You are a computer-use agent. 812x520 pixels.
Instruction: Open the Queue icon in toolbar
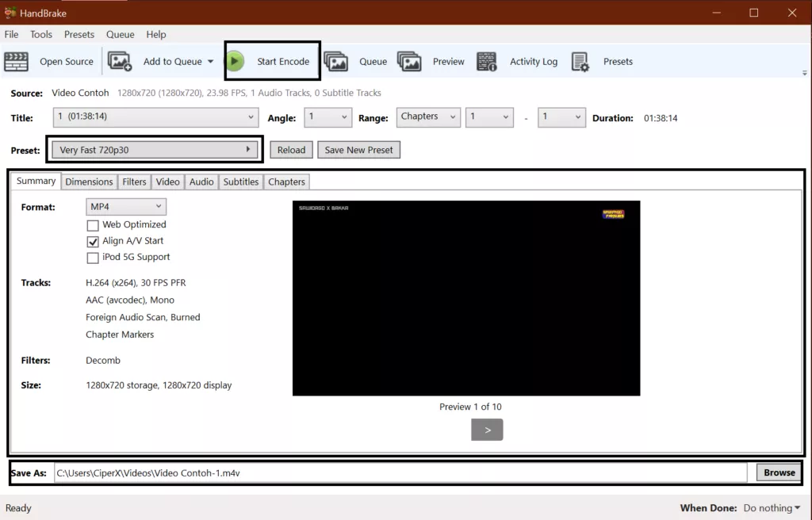(336, 61)
